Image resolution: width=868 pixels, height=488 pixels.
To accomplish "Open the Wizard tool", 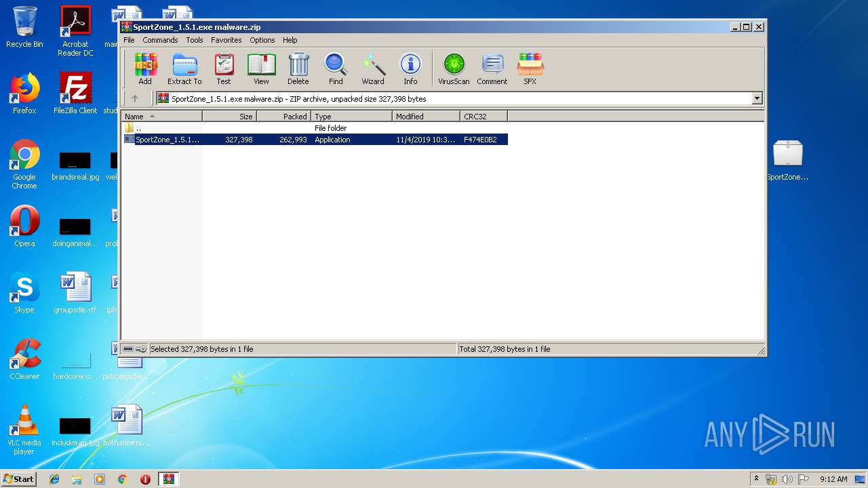I will (x=373, y=69).
